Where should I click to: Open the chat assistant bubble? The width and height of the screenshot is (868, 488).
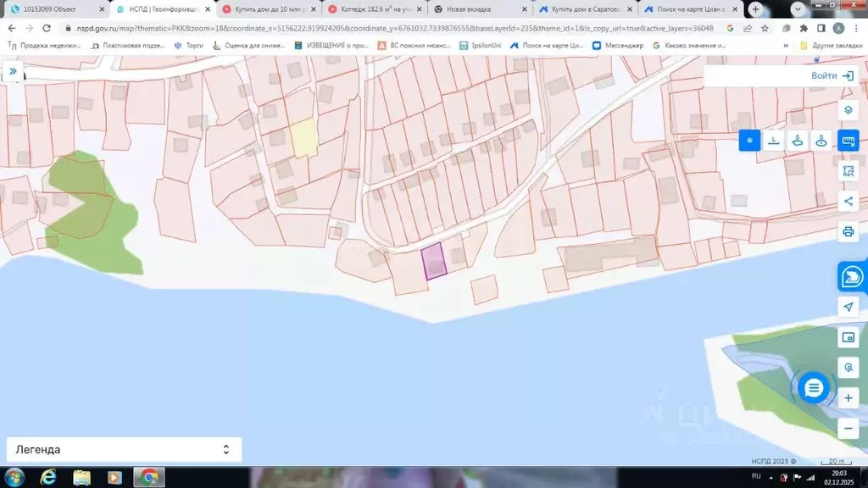(x=814, y=388)
